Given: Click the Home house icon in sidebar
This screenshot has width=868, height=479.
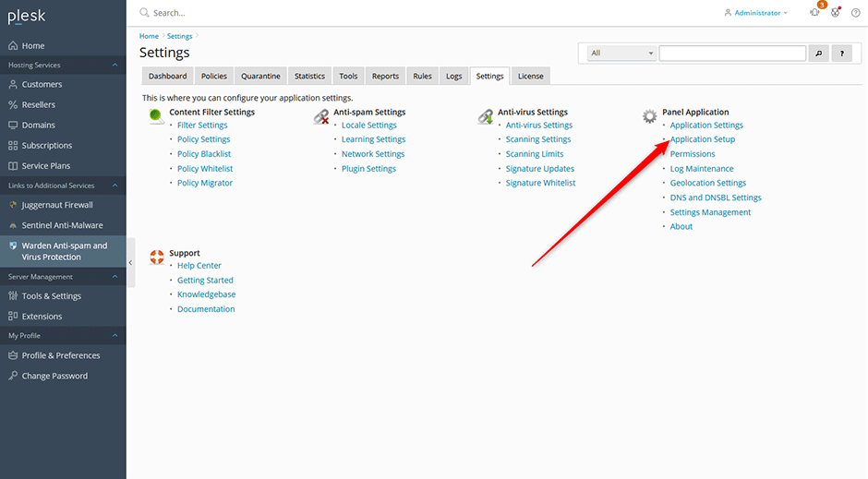Looking at the screenshot, I should tap(13, 46).
